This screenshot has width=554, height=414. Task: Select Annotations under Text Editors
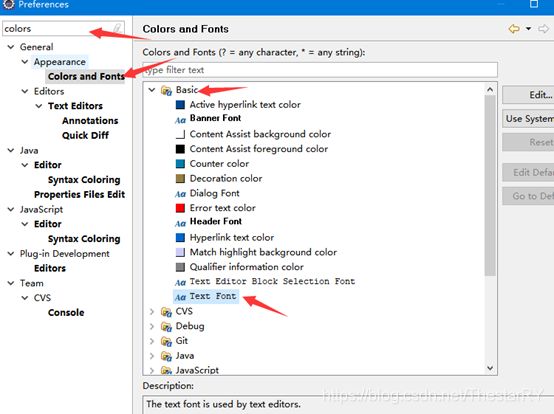(x=90, y=121)
